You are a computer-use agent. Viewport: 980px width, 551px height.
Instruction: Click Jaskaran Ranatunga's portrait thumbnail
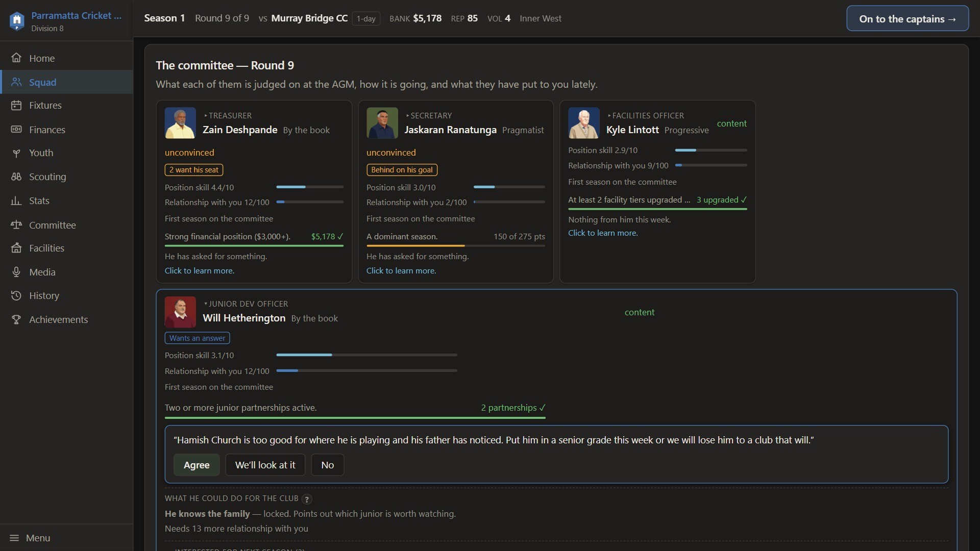point(382,123)
